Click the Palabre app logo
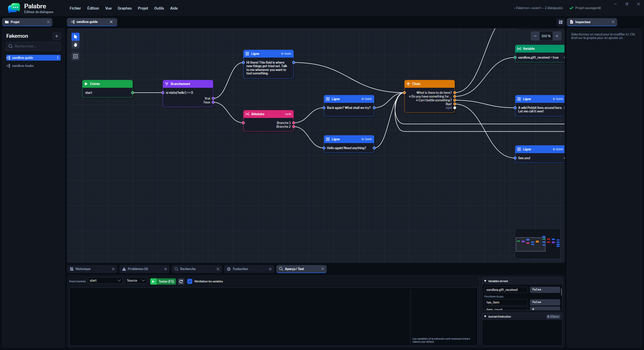The height and width of the screenshot is (350, 644). (14, 8)
